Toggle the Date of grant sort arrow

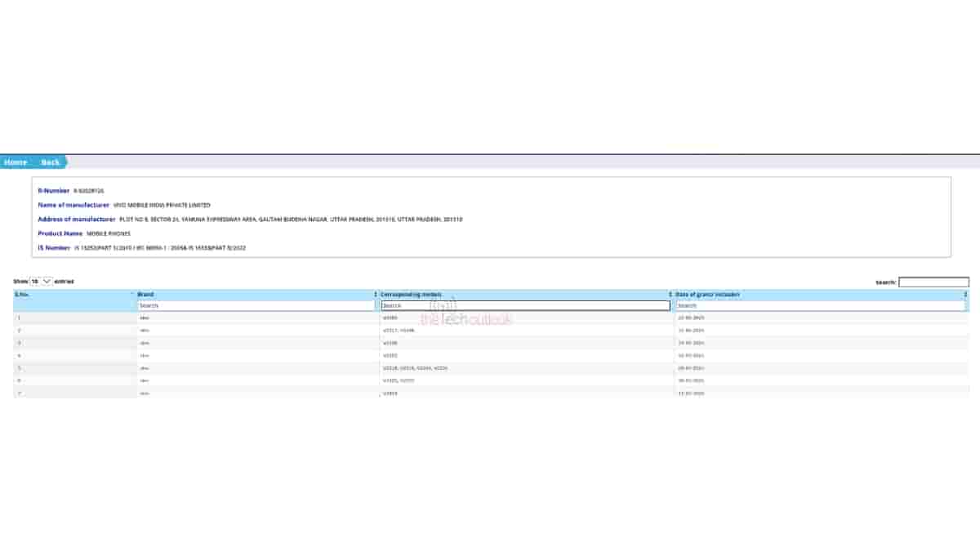pos(965,294)
